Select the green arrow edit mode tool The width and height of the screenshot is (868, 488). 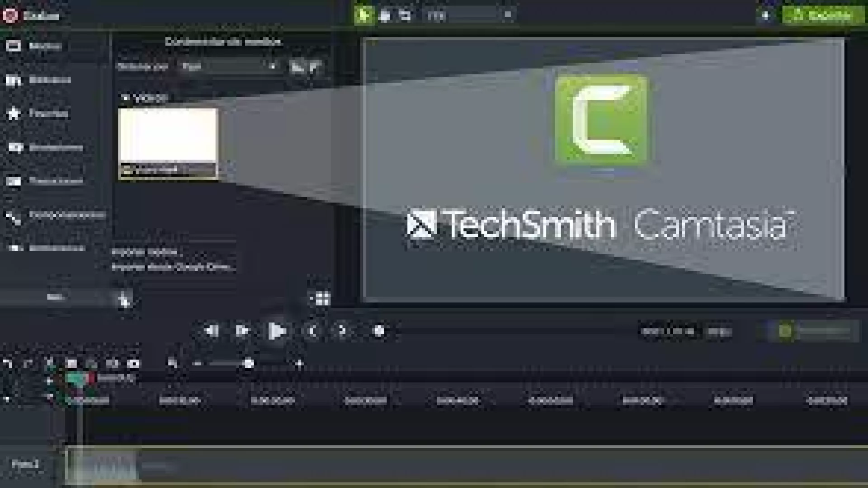[x=363, y=15]
